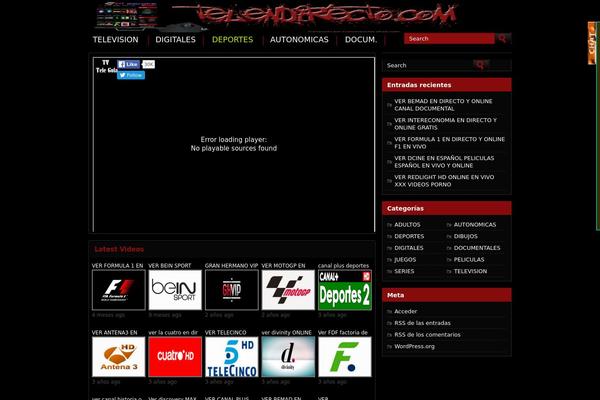The width and height of the screenshot is (600, 400).
Task: Open VER FORMULA 1 EN DIRECTO recent post
Action: (x=449, y=143)
